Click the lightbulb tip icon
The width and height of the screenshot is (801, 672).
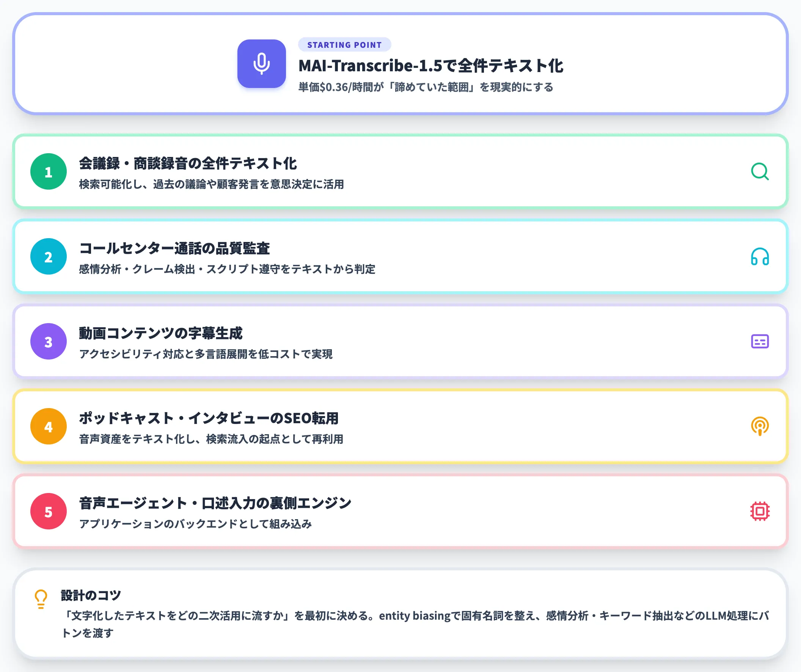(41, 599)
